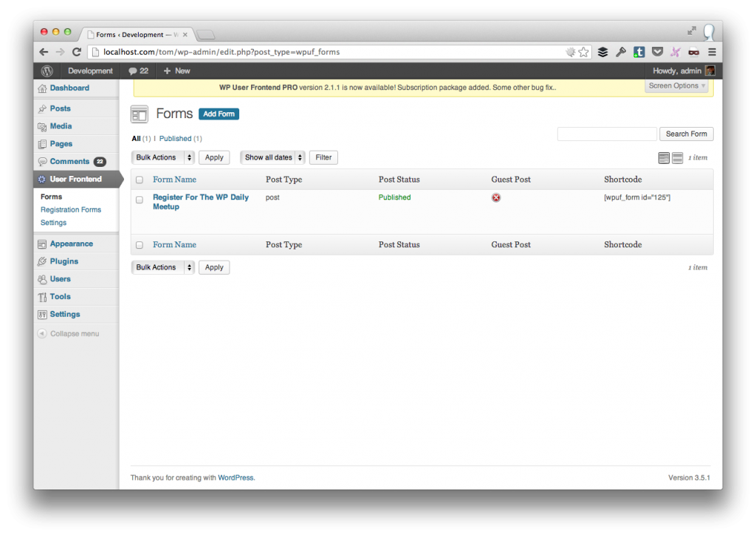Switch to list view mode icon
Viewport: 756px width, 536px height.
664,157
